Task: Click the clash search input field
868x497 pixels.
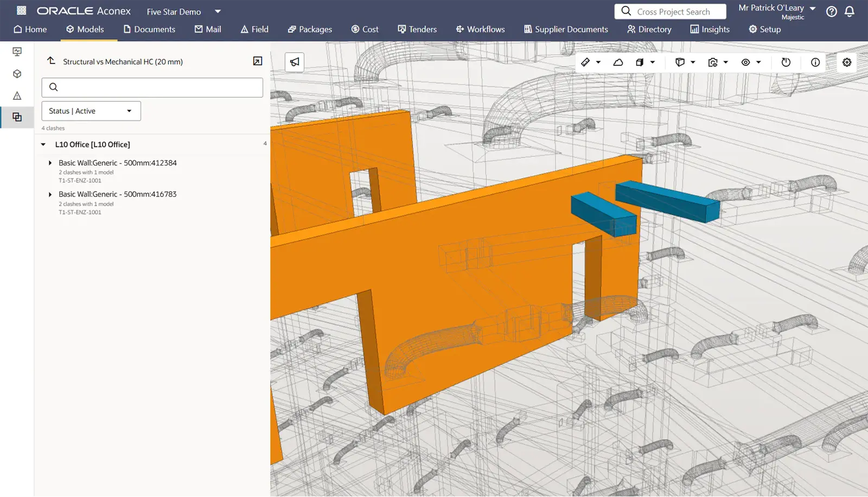Action: (x=152, y=87)
